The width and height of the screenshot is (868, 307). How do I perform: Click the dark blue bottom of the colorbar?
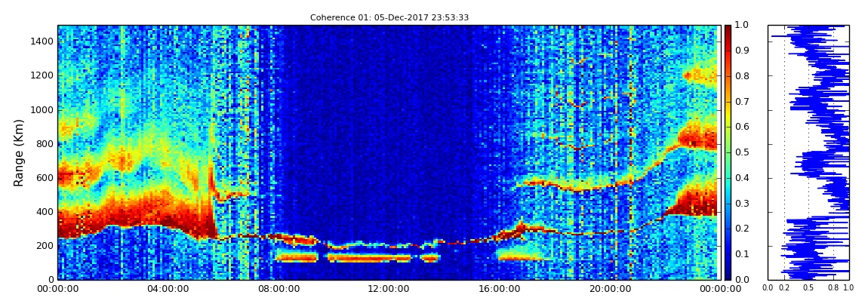[x=728, y=275]
